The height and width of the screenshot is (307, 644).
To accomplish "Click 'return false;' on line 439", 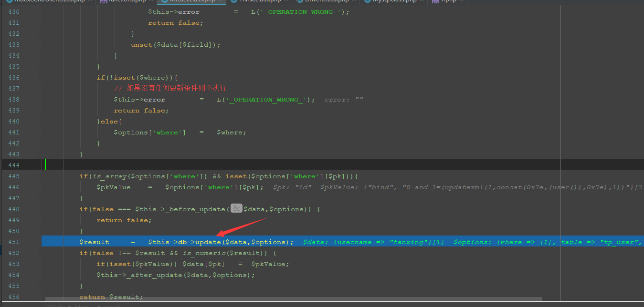I will 141,111.
